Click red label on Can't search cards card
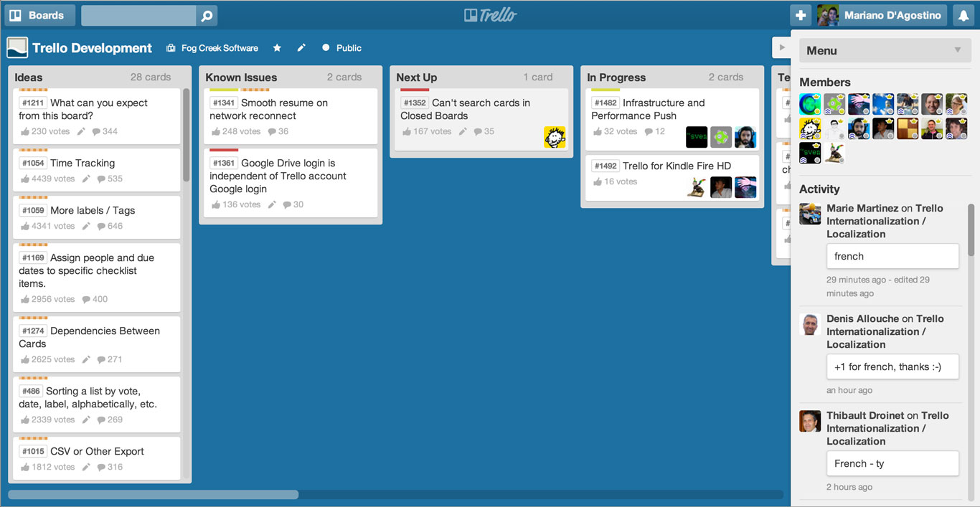The image size is (980, 507). click(415, 90)
